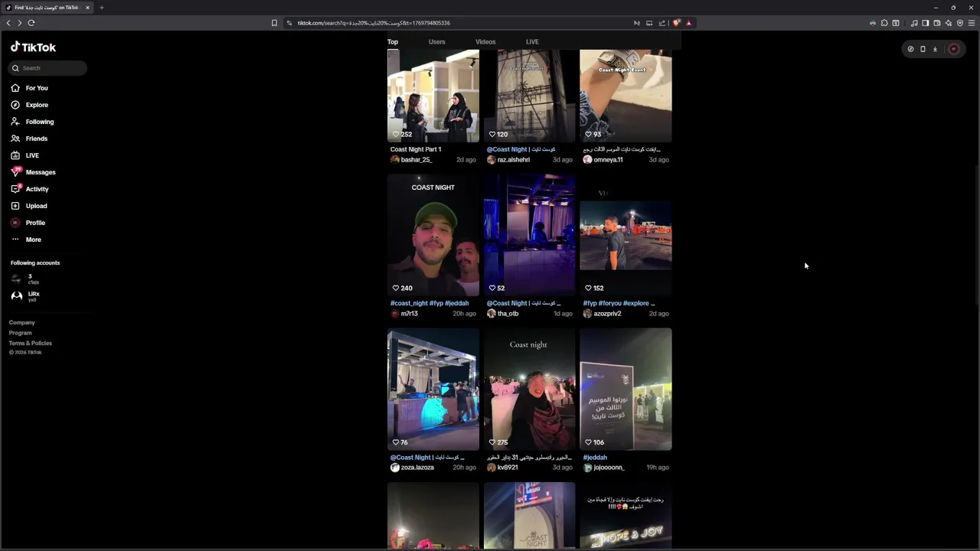
Task: Open the Activity notifications
Action: tap(31, 189)
